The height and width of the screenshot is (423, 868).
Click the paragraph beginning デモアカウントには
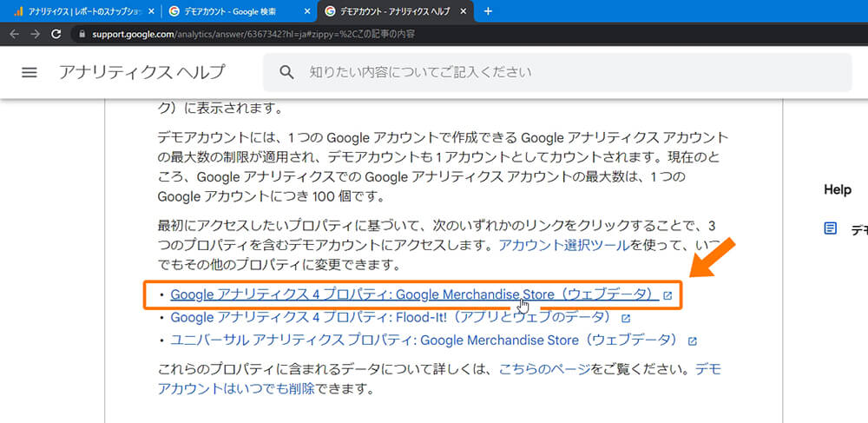(443, 168)
